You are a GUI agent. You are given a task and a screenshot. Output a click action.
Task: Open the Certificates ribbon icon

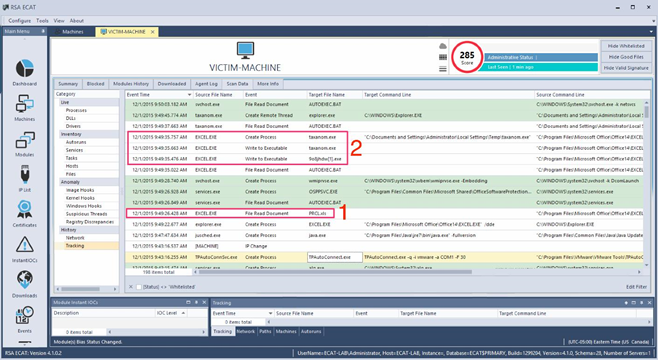25,210
